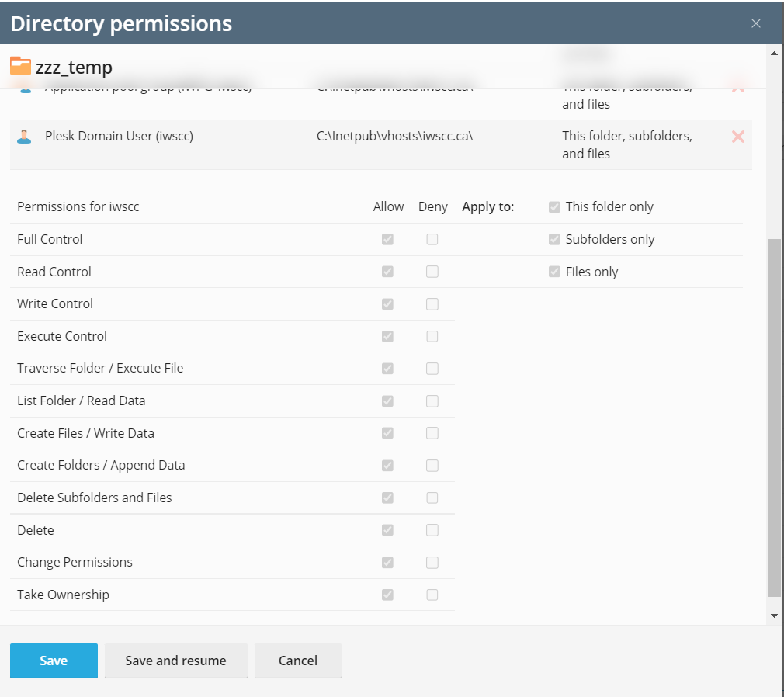Click the path C:\Inetpub\vhosts\iwscc.ca\

click(394, 136)
